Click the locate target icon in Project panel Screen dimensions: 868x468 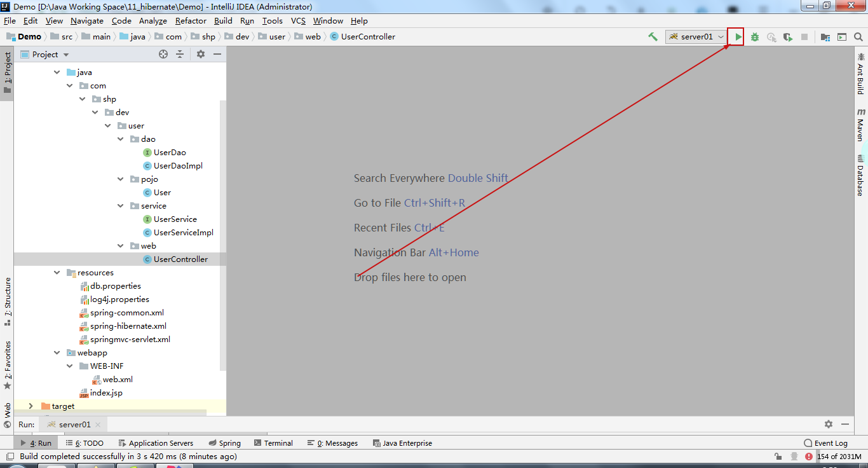pos(163,54)
